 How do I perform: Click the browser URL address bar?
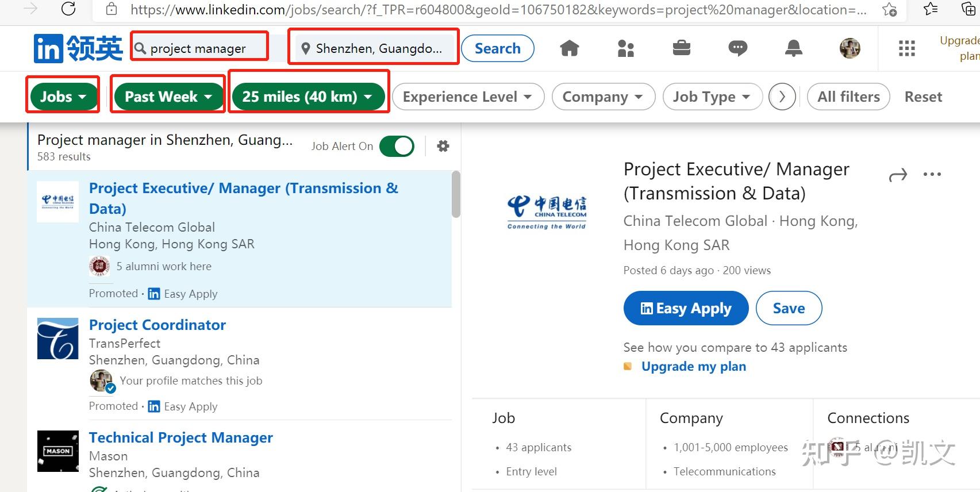tap(498, 9)
